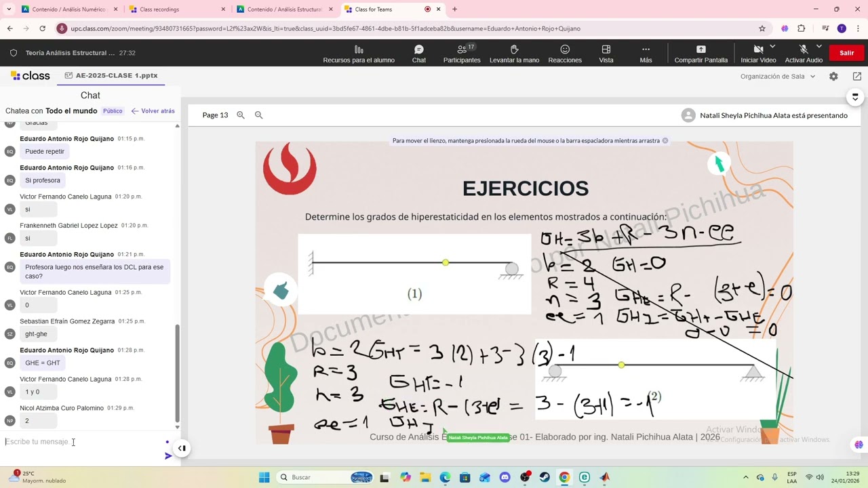Expand the audio options arrow
The height and width of the screenshot is (488, 868).
pos(818,47)
